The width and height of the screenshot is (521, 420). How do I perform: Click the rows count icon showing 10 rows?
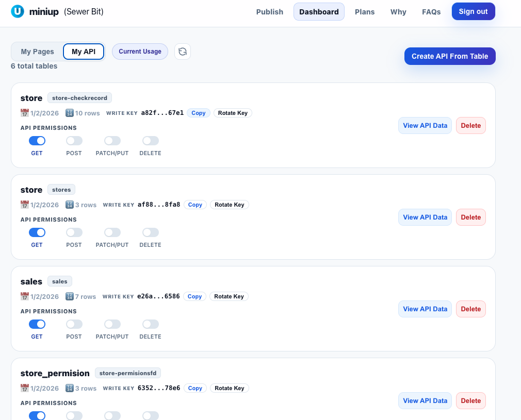click(x=69, y=113)
